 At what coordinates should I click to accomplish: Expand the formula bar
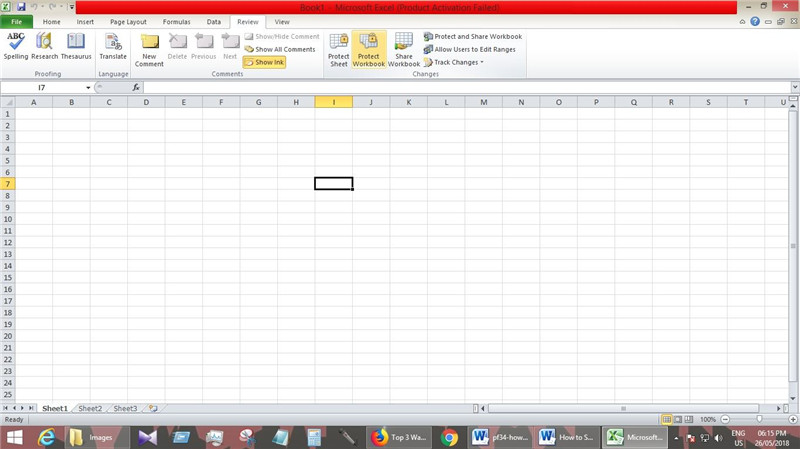795,87
